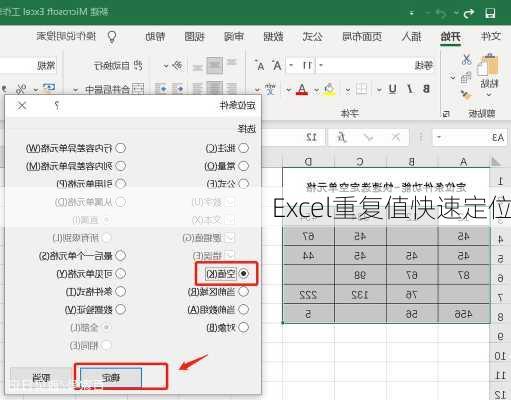Click the yellow Fill Color bucket
The width and height of the screenshot is (511, 400).
(329, 89)
